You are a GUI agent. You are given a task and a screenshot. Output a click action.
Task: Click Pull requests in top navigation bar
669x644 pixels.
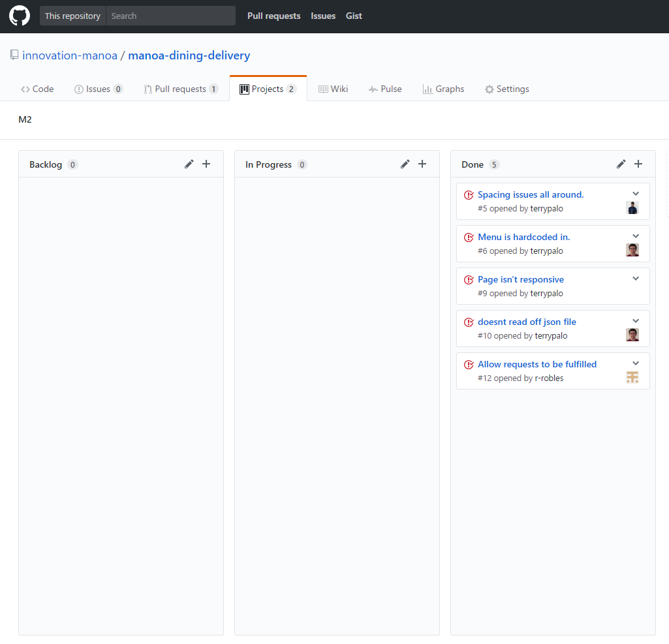pyautogui.click(x=274, y=16)
